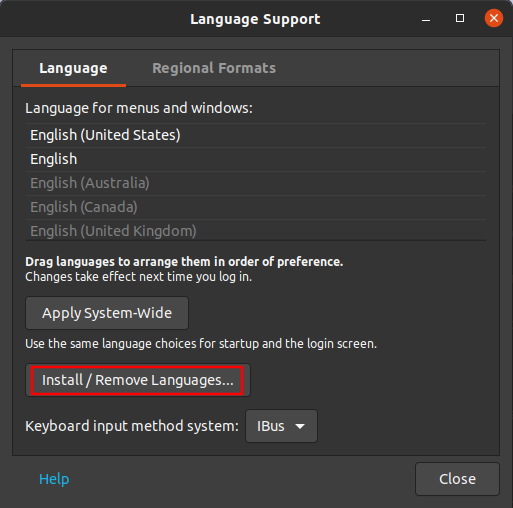The width and height of the screenshot is (513, 508).
Task: Click the Close button at bottom
Action: [x=457, y=479]
